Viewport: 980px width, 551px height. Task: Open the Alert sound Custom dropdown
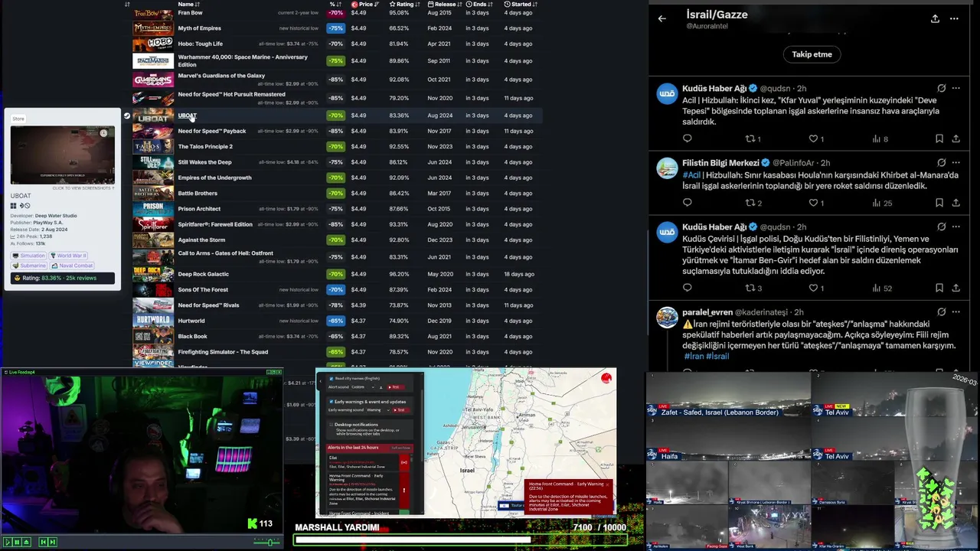[363, 387]
